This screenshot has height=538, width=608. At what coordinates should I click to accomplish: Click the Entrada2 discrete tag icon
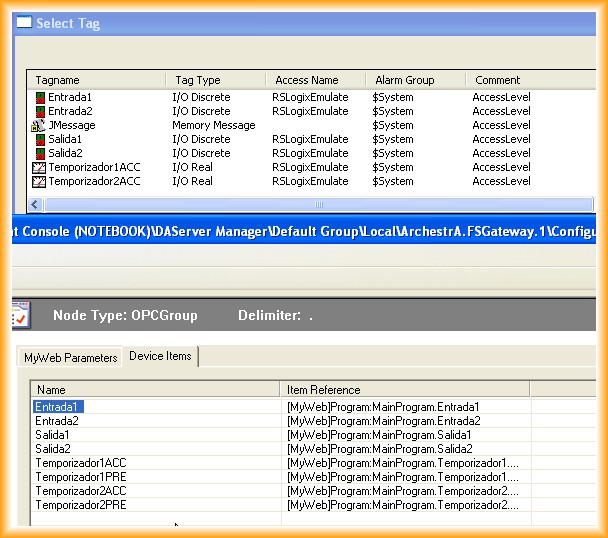click(40, 112)
